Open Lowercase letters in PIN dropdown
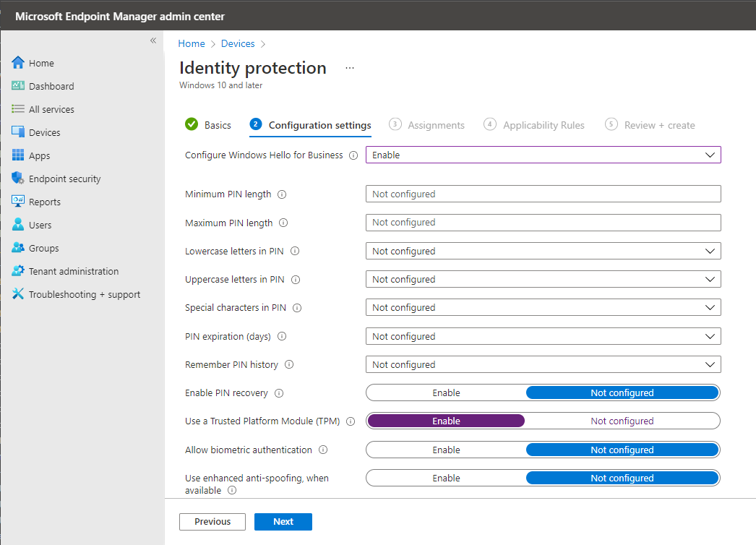756x545 pixels. (x=543, y=251)
